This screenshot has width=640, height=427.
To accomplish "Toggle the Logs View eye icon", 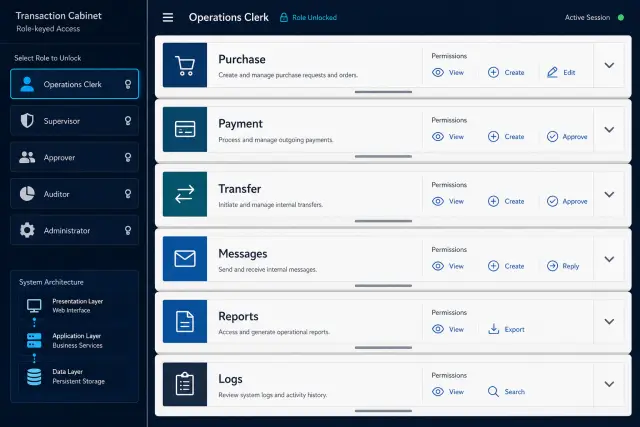I will 438,392.
